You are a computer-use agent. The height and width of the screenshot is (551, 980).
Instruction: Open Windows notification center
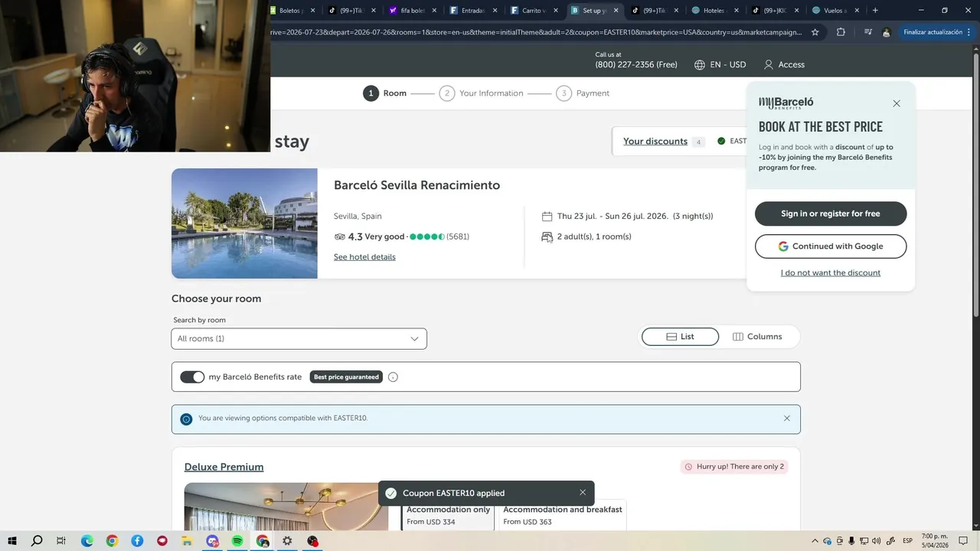coord(963,541)
